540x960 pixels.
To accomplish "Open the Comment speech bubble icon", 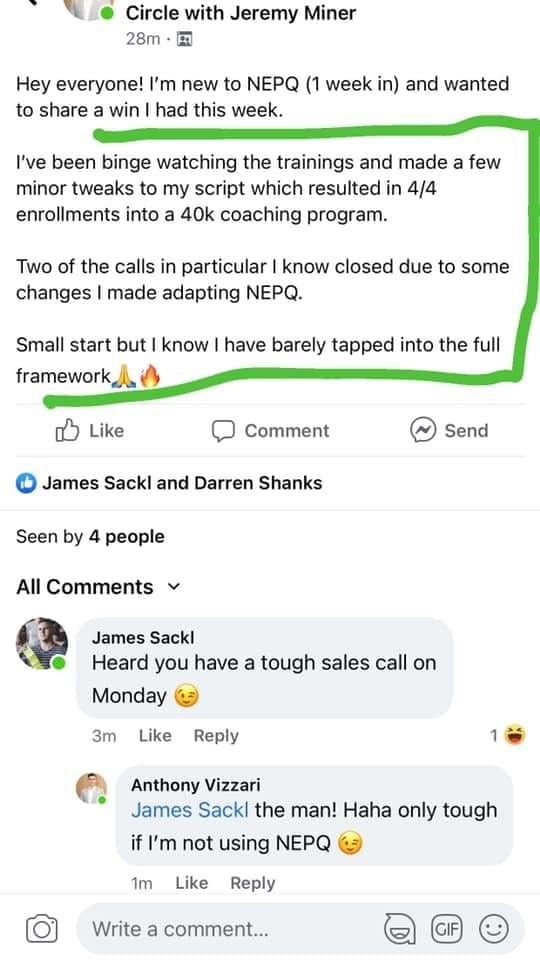I will click(223, 431).
